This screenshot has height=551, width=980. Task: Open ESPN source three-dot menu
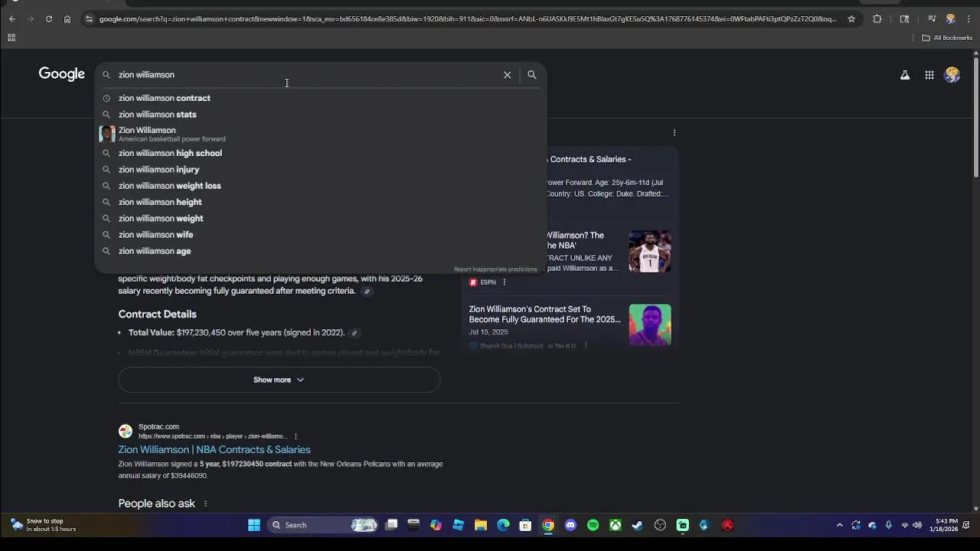point(504,282)
